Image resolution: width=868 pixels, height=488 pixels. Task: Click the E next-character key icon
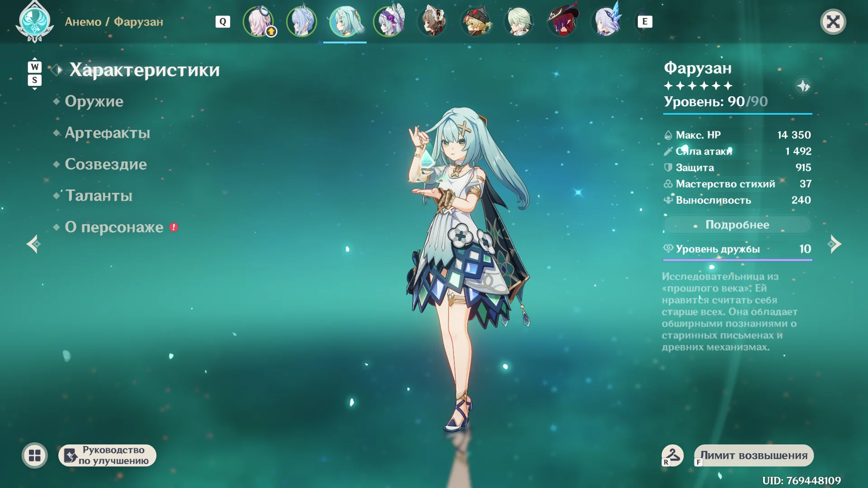pyautogui.click(x=645, y=22)
